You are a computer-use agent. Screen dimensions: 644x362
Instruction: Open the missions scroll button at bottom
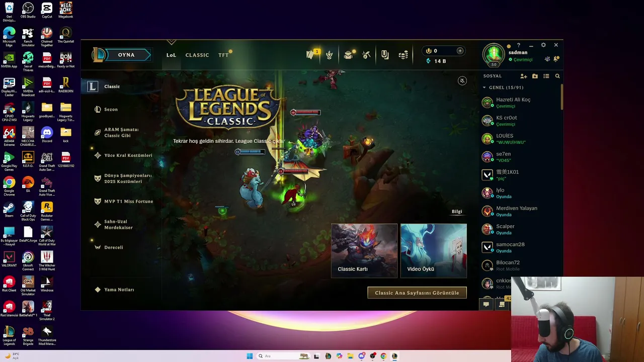[502, 304]
